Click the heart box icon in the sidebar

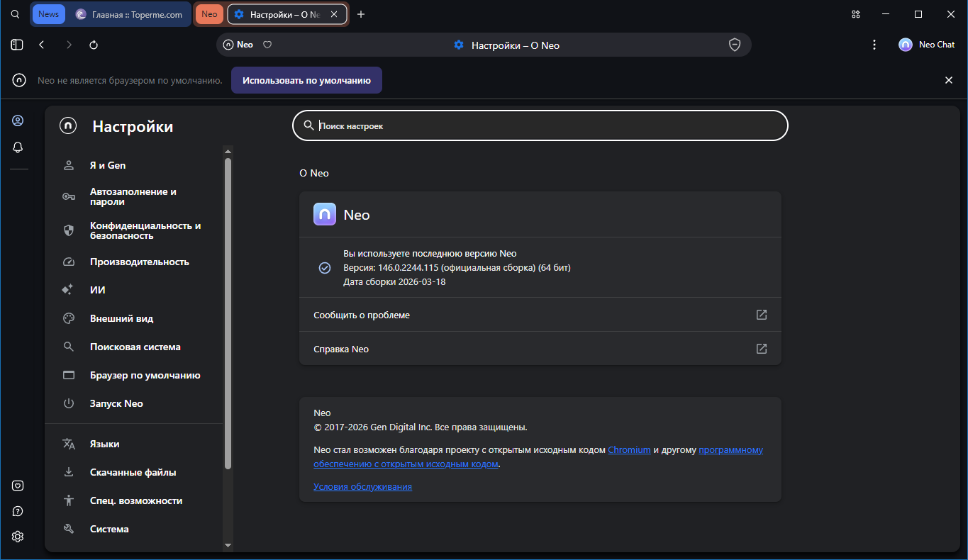point(18,486)
